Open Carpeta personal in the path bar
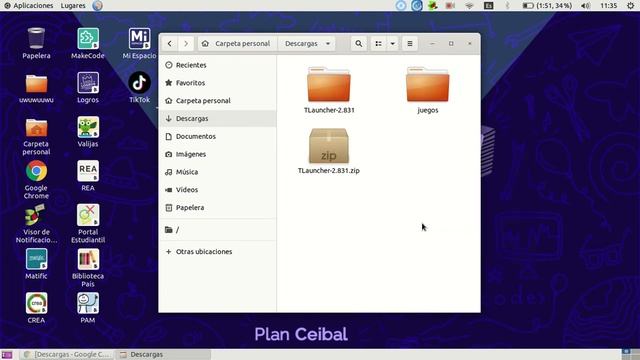This screenshot has height=360, width=640. point(236,44)
